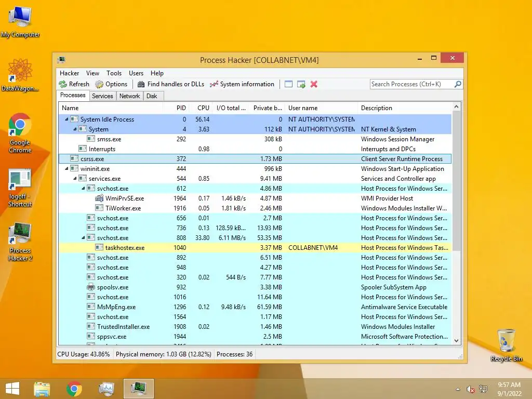Switch to the Services tab
Viewport: 532px width, 399px height.
pos(102,96)
